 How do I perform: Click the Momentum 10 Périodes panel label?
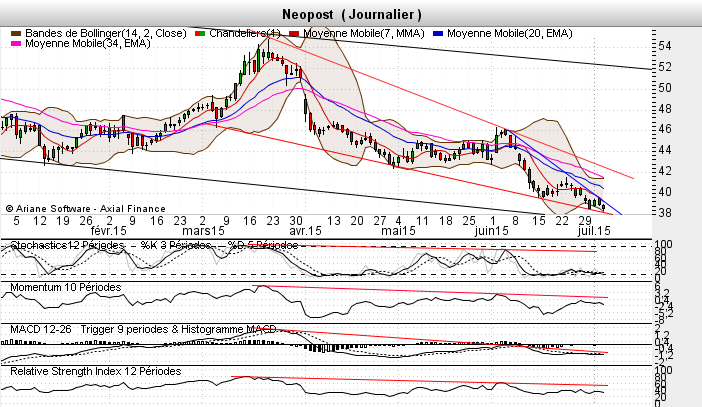tap(66, 287)
